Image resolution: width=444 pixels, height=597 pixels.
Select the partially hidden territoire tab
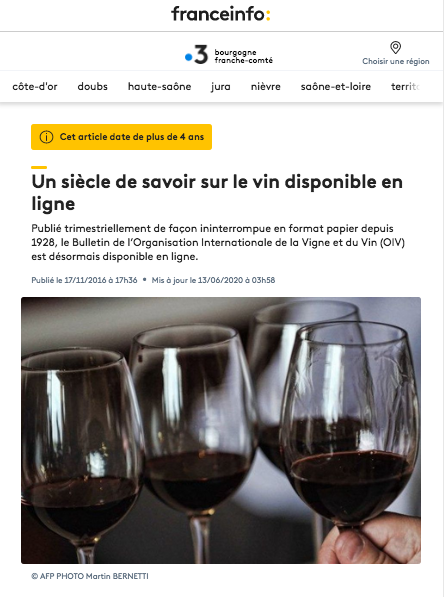coord(405,86)
